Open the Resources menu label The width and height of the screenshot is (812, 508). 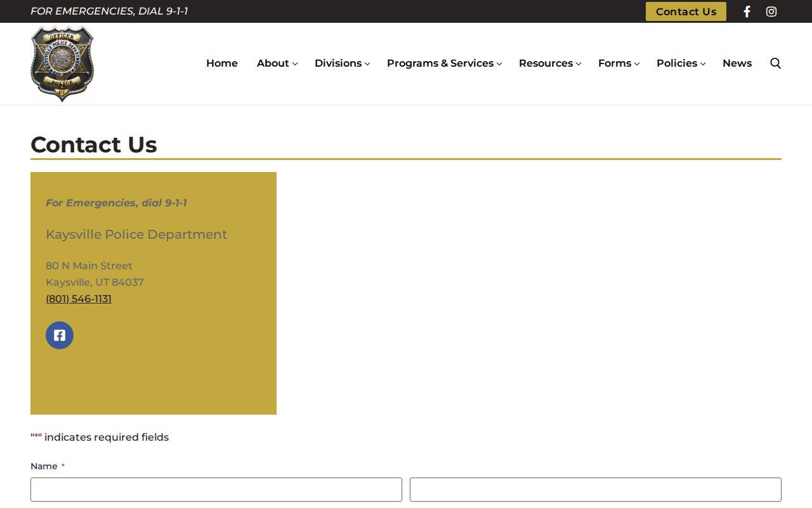coord(546,63)
